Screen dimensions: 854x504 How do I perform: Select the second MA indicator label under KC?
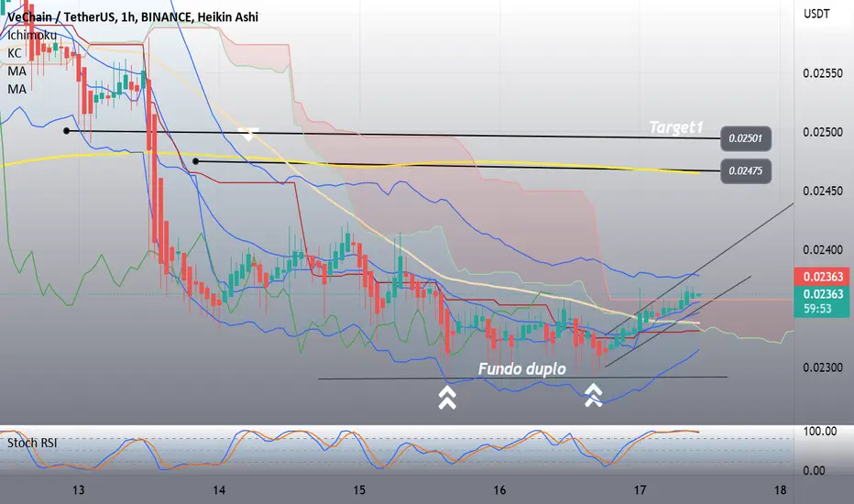click(16, 89)
